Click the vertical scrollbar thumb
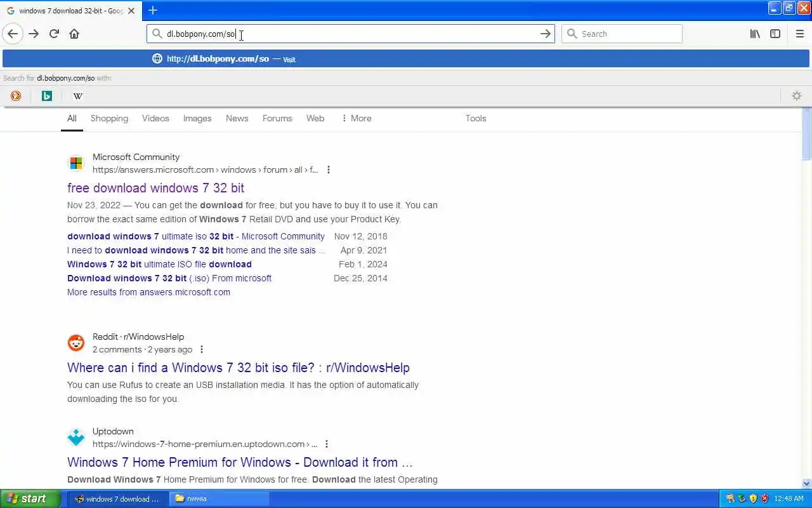The height and width of the screenshot is (508, 812). (x=806, y=135)
